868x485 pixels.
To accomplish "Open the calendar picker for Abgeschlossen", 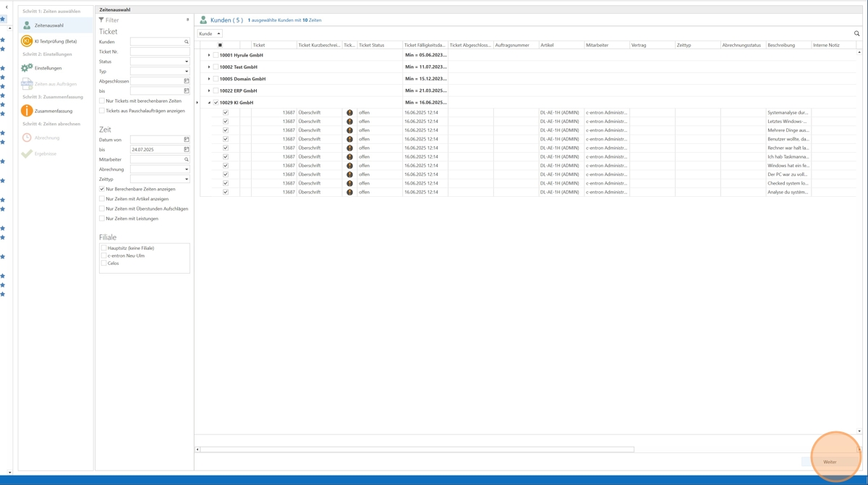I will click(x=186, y=81).
